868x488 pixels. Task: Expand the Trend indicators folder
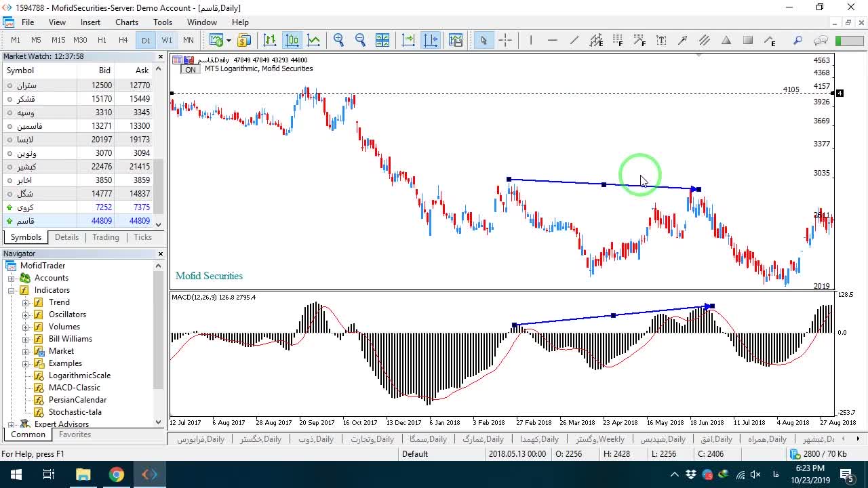[26, 302]
